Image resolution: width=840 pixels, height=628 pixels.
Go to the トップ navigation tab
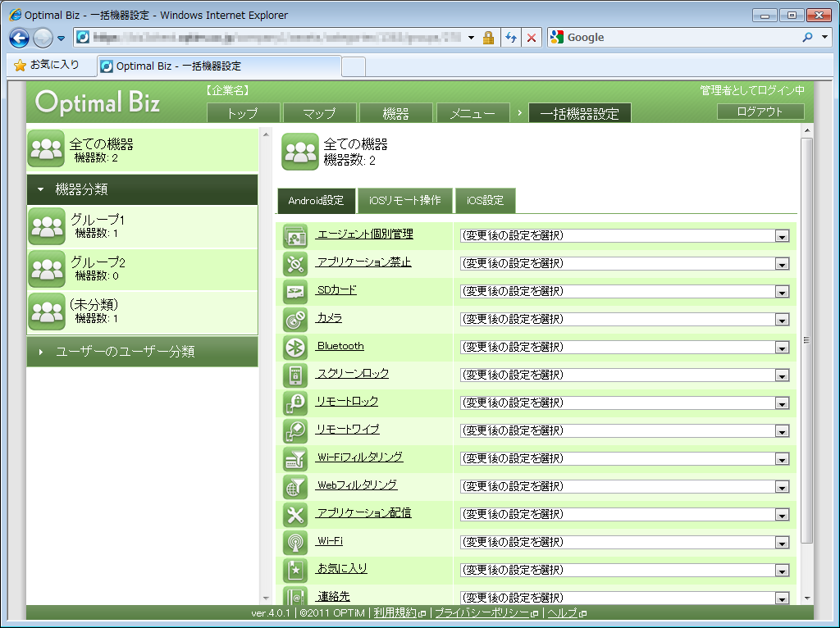tap(243, 113)
